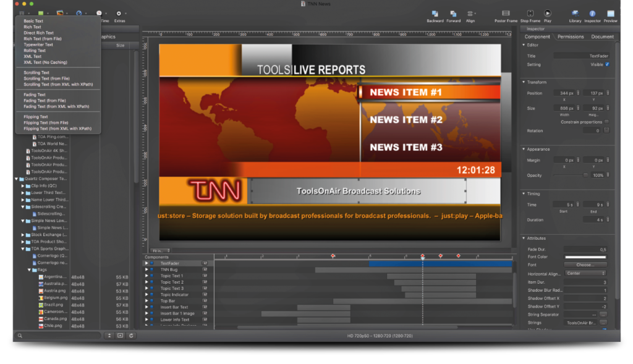The height and width of the screenshot is (364, 633).
Task: Click the TOA World Ne... file icon
Action: (35, 143)
